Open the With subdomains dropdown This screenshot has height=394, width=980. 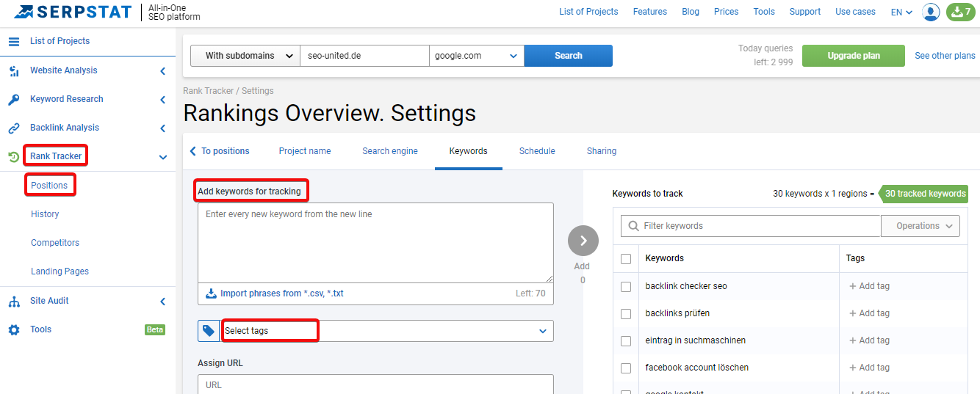point(245,56)
